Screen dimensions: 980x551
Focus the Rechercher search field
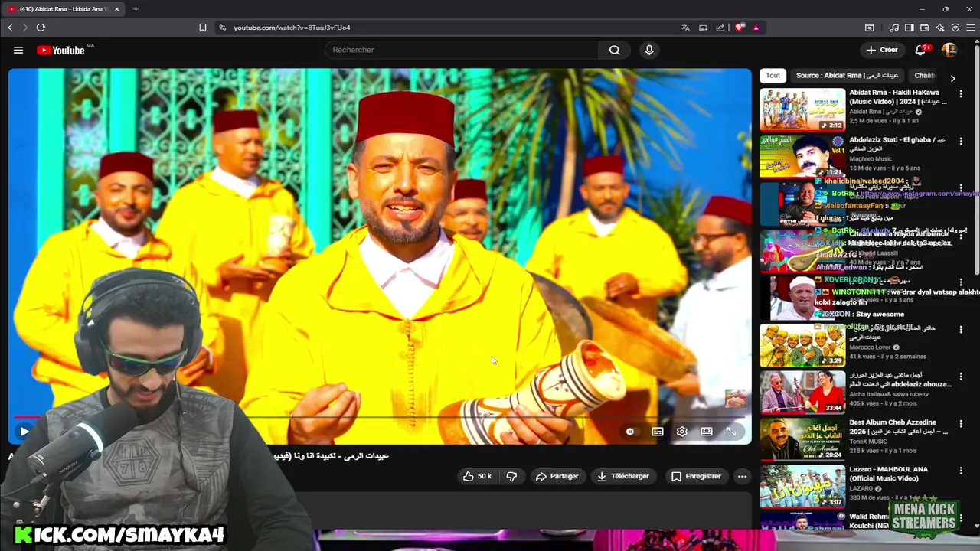pos(462,50)
